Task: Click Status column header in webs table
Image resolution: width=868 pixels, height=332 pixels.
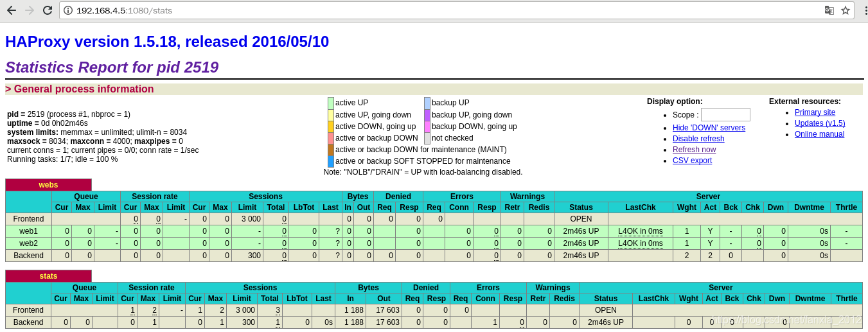Action: click(x=581, y=207)
